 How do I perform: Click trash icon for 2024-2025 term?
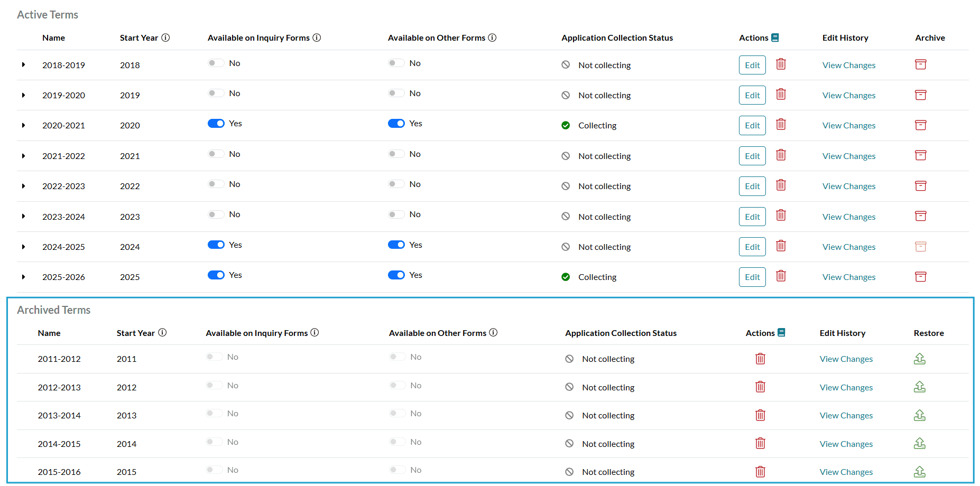click(x=781, y=246)
